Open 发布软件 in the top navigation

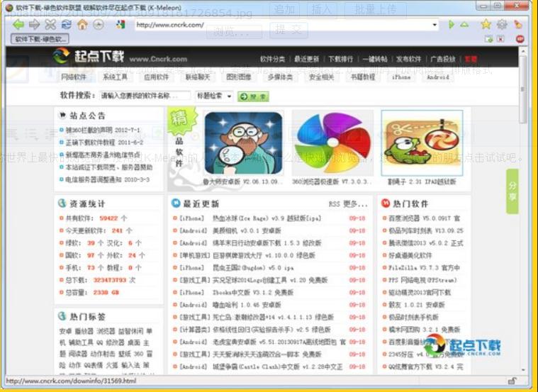click(x=408, y=59)
